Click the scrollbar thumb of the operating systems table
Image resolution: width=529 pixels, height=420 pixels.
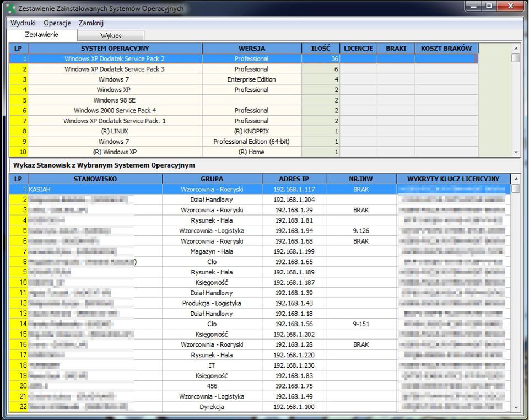(x=516, y=58)
